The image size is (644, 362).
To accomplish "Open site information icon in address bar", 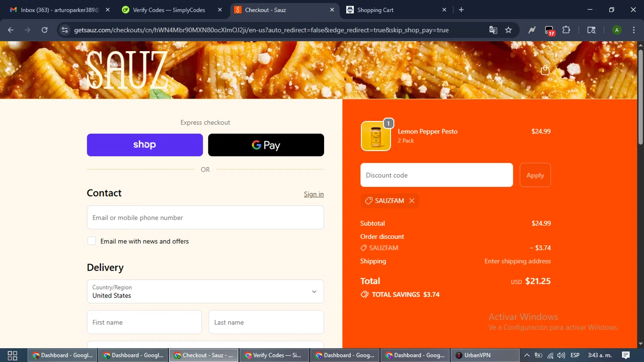I will [x=65, y=30].
